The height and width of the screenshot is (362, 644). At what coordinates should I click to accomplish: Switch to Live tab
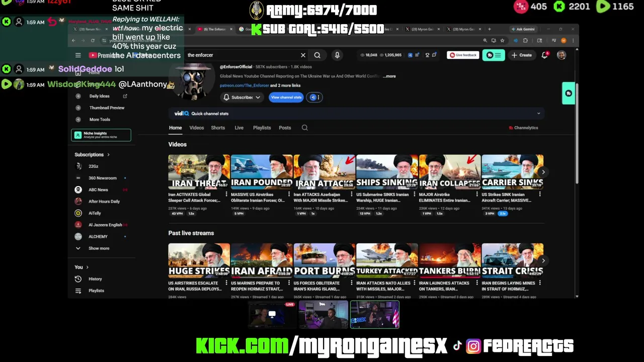[239, 128]
